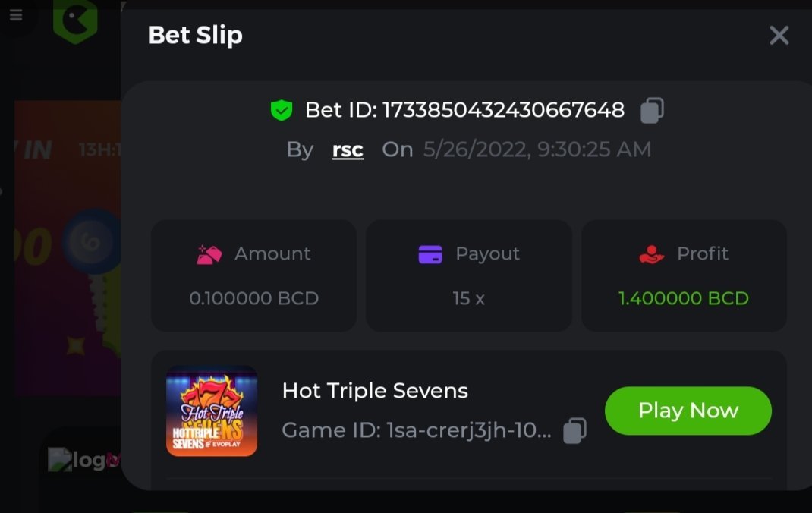812x513 pixels.
Task: Open the hamburger menu
Action: tap(16, 15)
